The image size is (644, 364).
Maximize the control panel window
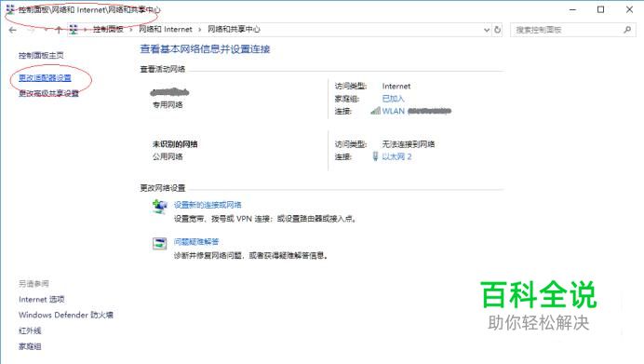click(600, 9)
